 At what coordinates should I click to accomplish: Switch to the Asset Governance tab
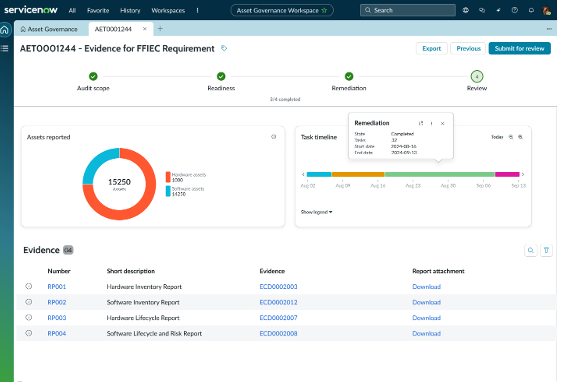(x=49, y=29)
